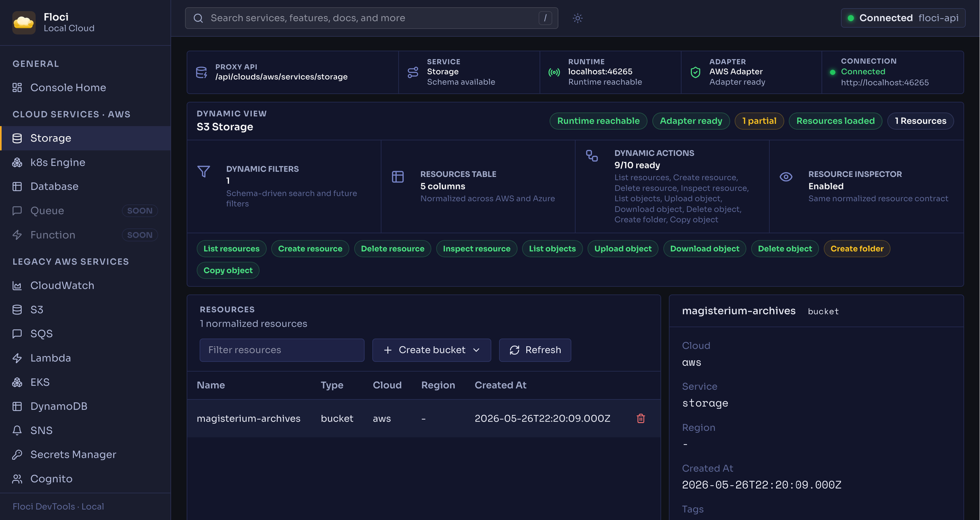The width and height of the screenshot is (980, 520).
Task: Open Cognito legacy service
Action: (85, 479)
